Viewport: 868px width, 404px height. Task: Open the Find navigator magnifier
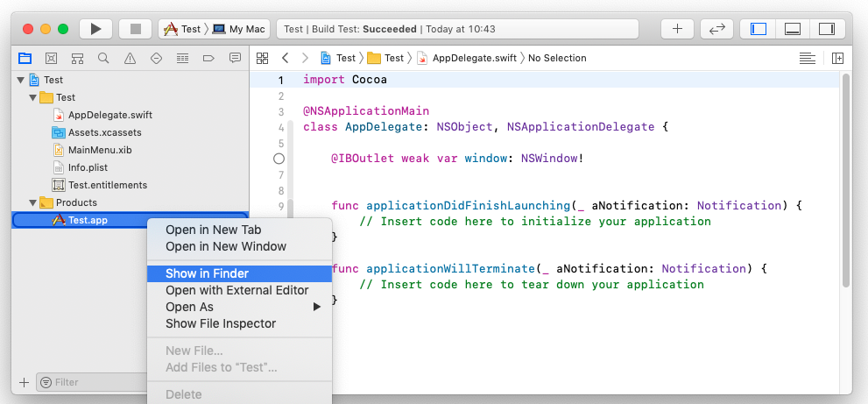103,58
